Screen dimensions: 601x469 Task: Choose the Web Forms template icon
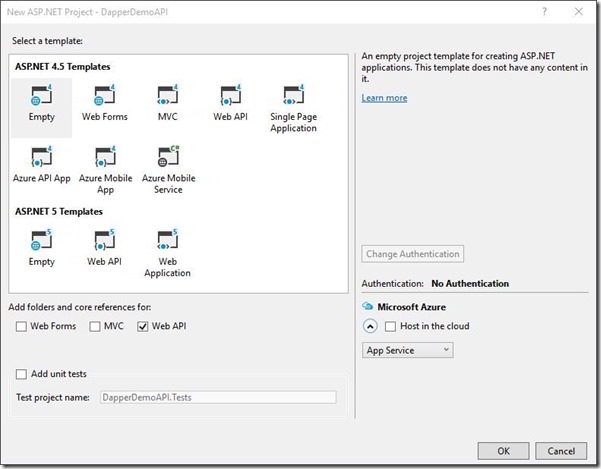(104, 95)
